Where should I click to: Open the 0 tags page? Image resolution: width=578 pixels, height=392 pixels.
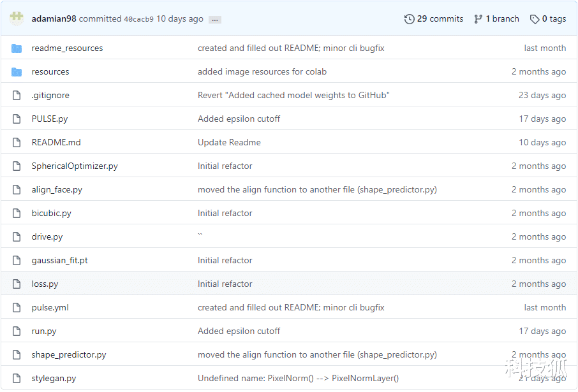tap(548, 18)
